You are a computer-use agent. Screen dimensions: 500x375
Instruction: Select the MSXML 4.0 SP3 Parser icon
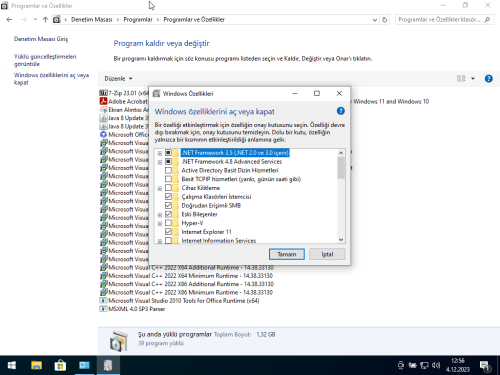pyautogui.click(x=103, y=309)
